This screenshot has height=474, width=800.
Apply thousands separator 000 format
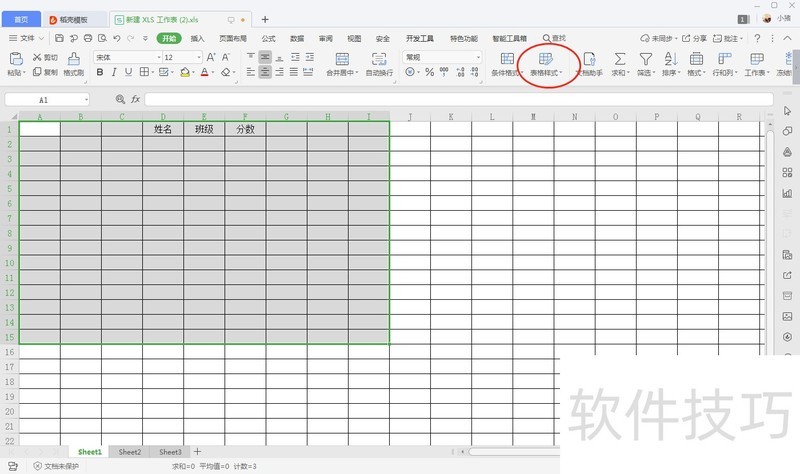[444, 72]
